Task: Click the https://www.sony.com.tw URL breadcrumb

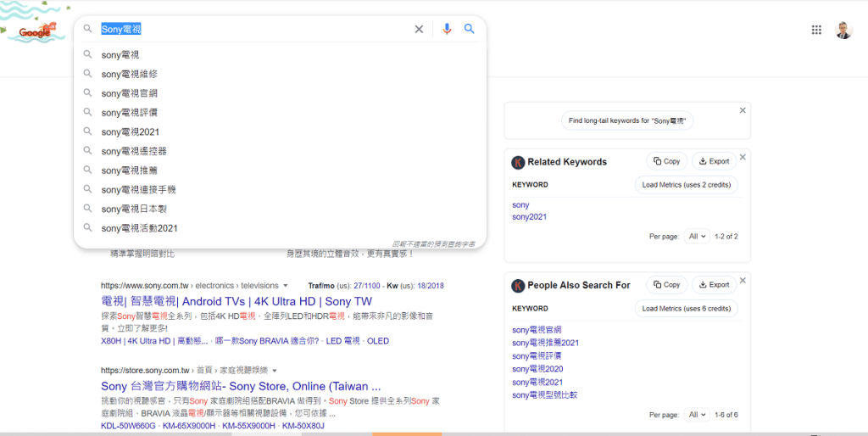Action: 189,286
